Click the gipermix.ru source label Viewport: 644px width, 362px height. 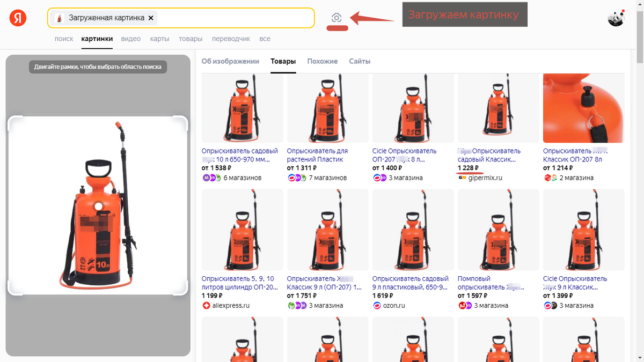click(x=485, y=178)
